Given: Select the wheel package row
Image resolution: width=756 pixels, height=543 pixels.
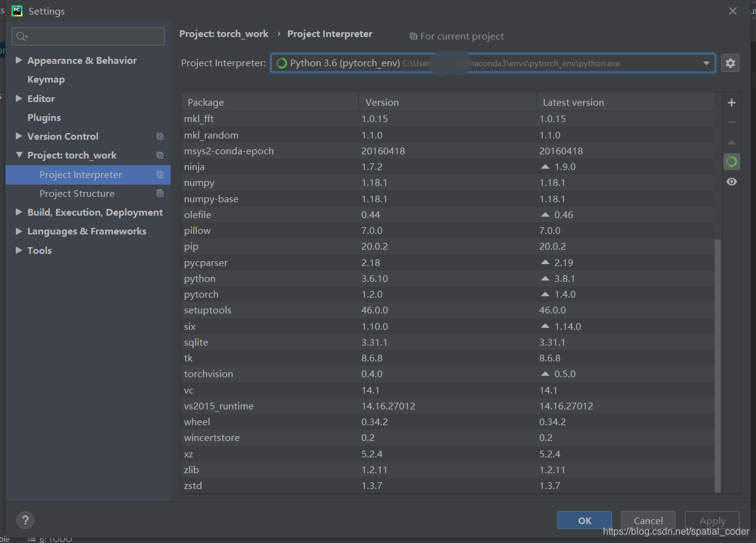Looking at the screenshot, I should (448, 422).
